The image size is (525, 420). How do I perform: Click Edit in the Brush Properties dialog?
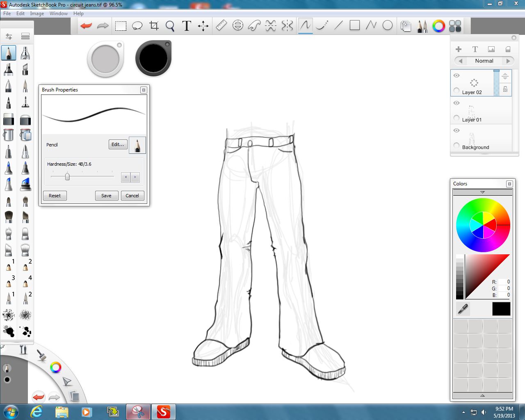118,144
